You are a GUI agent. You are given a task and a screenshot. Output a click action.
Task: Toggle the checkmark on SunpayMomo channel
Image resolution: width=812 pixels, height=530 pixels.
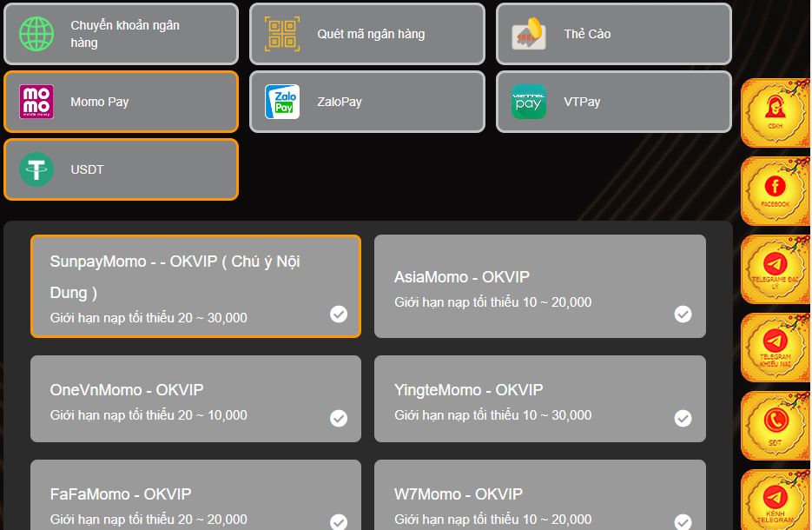[x=339, y=314]
